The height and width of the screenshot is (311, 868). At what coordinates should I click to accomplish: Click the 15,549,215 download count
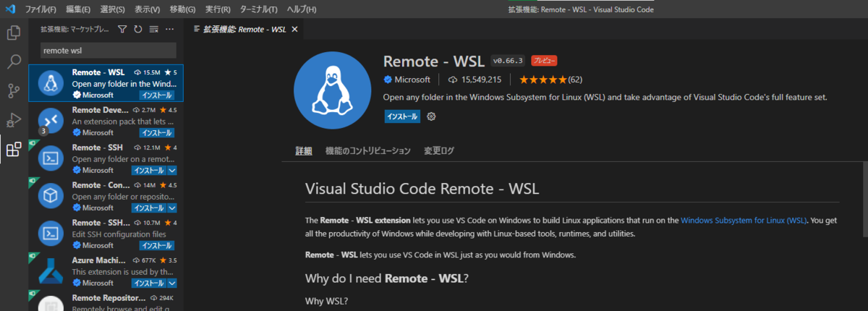(x=482, y=80)
